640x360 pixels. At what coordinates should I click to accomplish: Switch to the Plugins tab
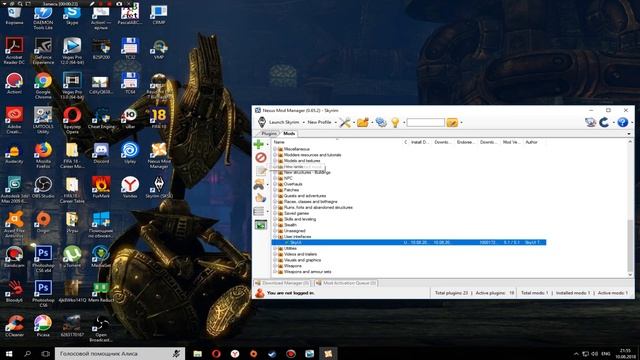click(x=269, y=133)
